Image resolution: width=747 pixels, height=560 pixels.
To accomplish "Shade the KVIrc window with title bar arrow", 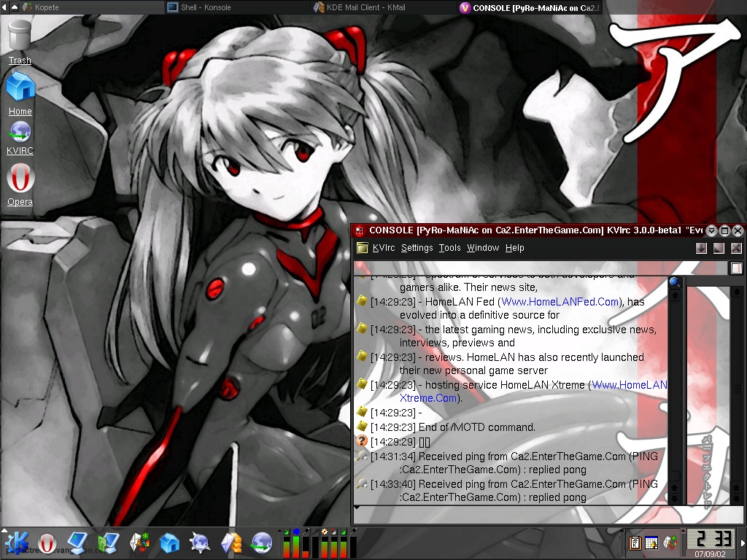I will (711, 231).
